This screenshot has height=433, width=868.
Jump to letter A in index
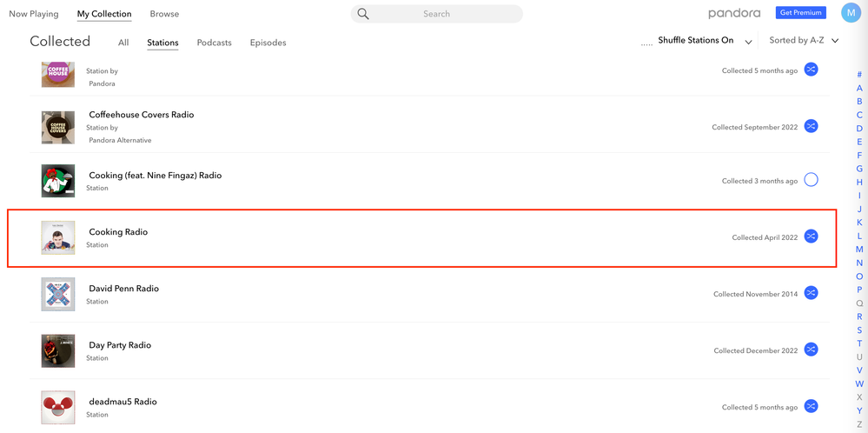(859, 88)
